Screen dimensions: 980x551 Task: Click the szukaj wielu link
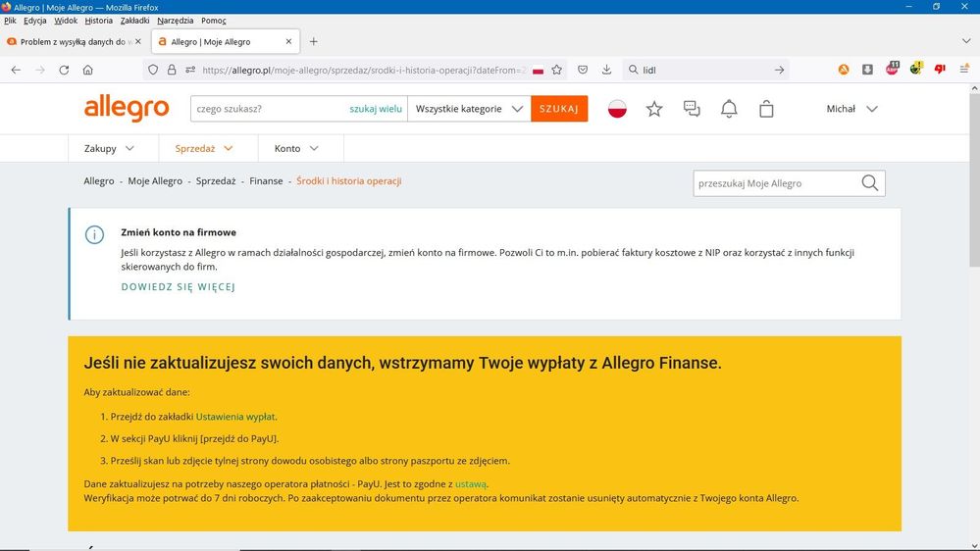376,109
